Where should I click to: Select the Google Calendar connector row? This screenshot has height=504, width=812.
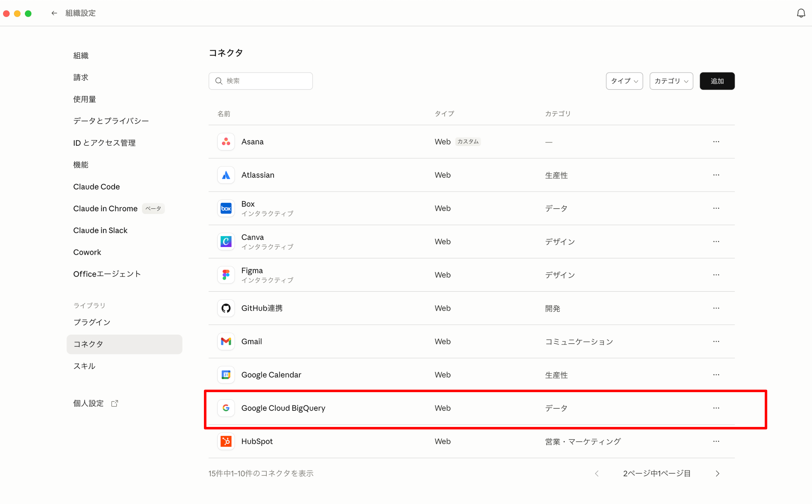(x=271, y=375)
